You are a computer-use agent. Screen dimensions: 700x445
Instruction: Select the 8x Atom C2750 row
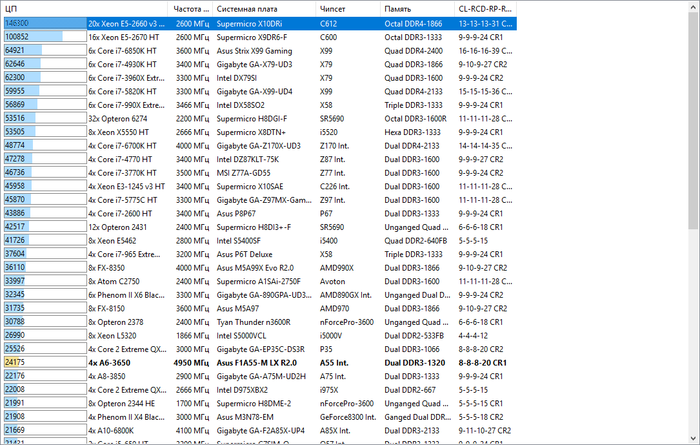260,281
